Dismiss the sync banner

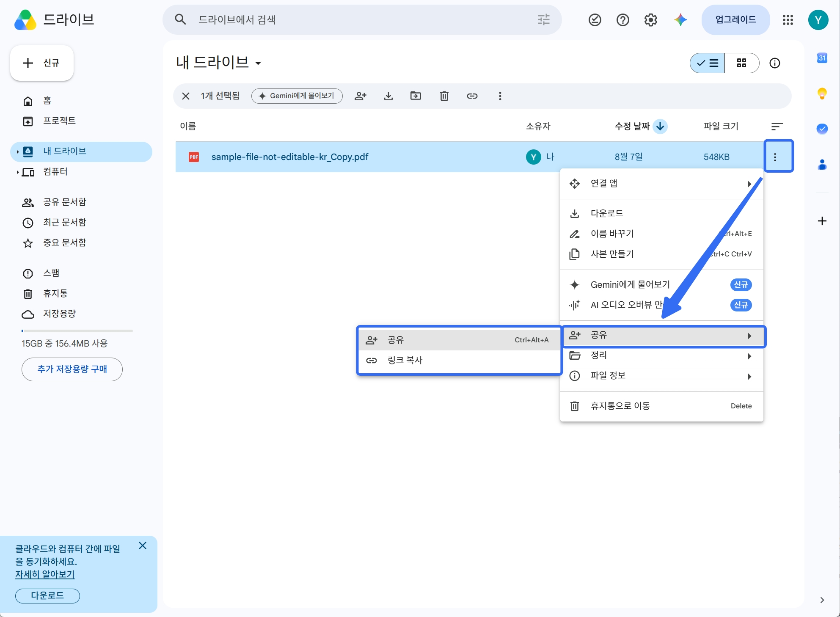pos(143,546)
